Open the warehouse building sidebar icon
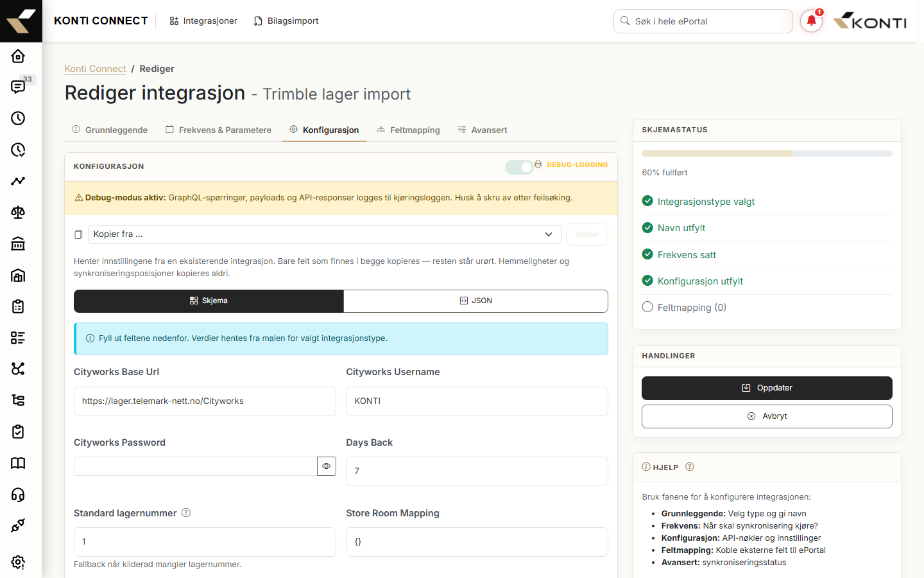924x578 pixels. click(x=18, y=276)
